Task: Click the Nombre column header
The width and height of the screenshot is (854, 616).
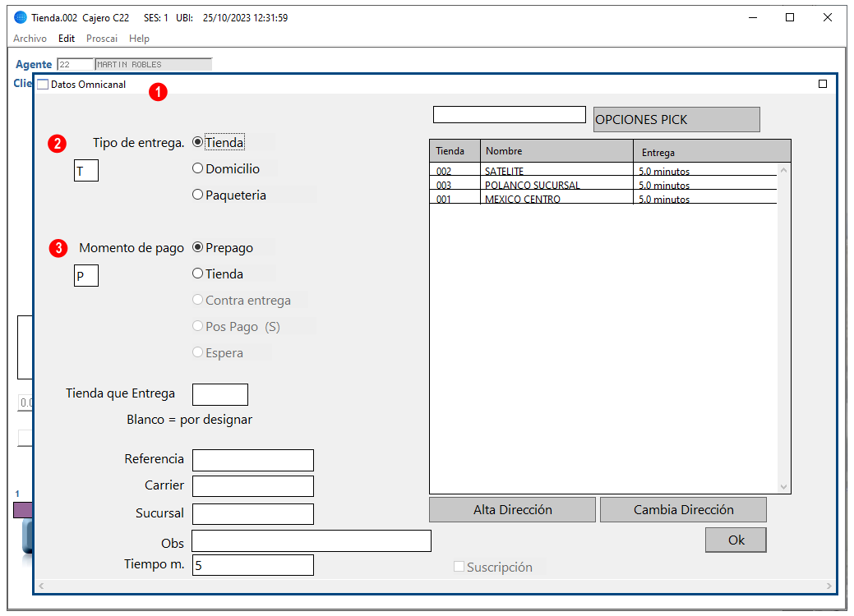Action: pos(556,151)
